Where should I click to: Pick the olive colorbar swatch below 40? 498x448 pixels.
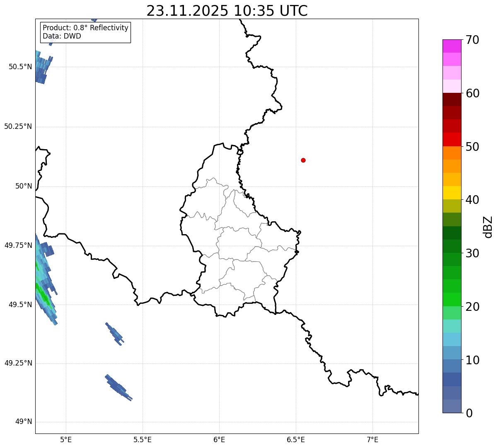click(452, 206)
